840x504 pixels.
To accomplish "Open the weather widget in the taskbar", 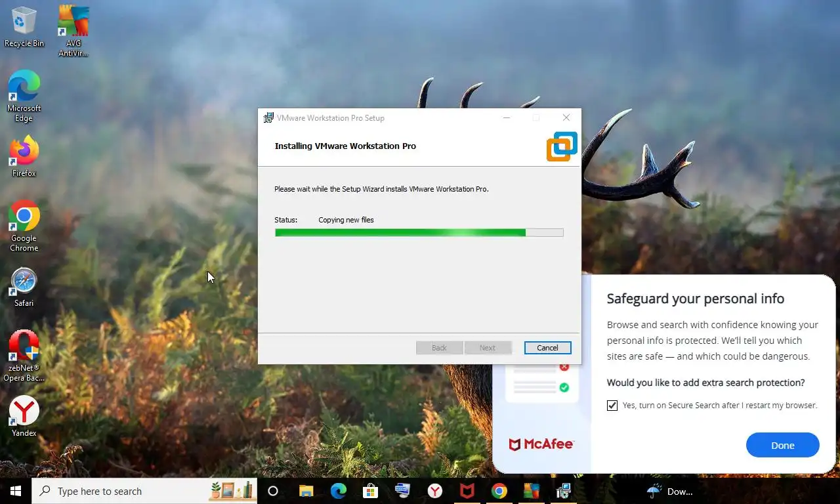I will pos(669,491).
